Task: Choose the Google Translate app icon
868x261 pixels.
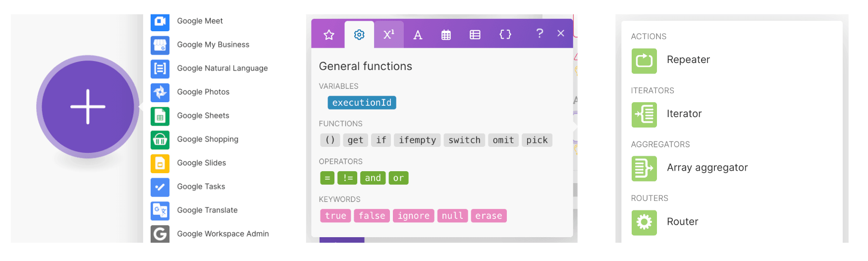Action: pyautogui.click(x=160, y=210)
